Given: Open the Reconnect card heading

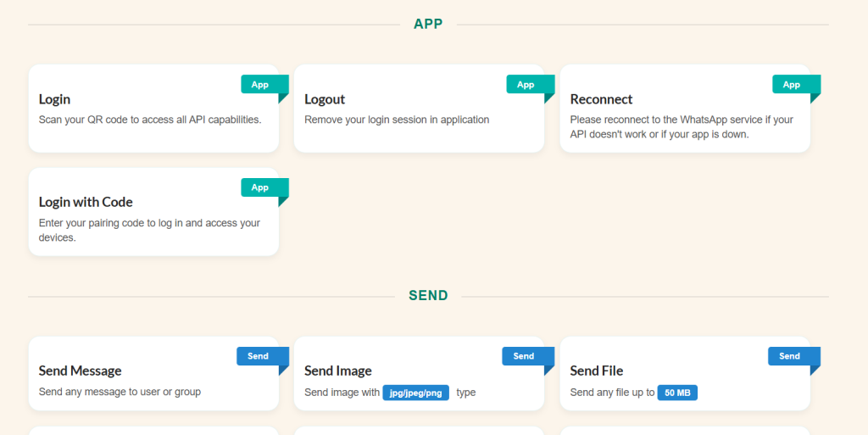Looking at the screenshot, I should click(601, 99).
